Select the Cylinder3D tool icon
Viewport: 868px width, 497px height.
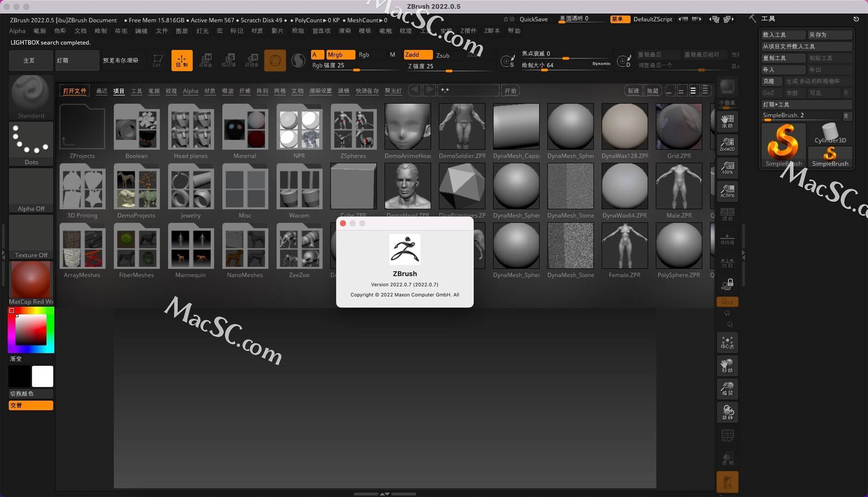pos(830,133)
